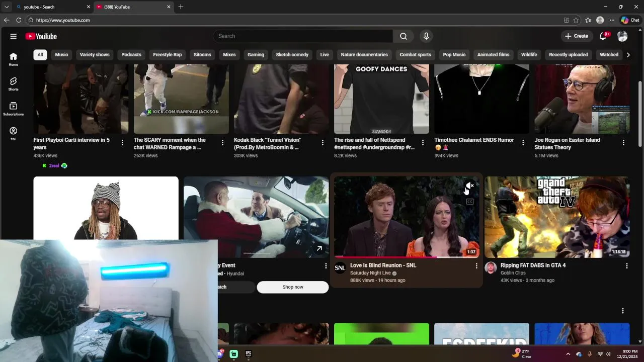Click the YouTube search input field

click(303, 36)
